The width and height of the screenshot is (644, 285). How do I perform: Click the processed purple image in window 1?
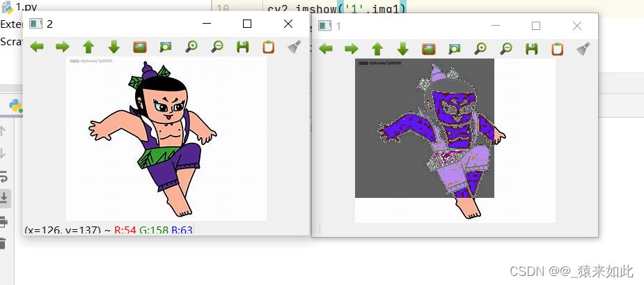[x=455, y=141]
